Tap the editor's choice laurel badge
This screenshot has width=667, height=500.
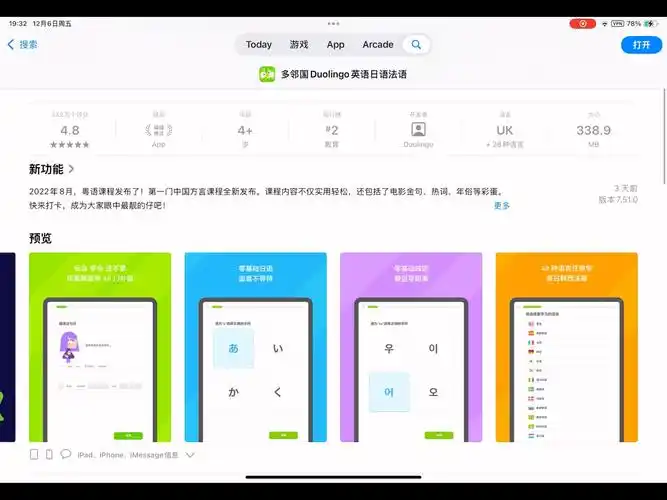[158, 129]
